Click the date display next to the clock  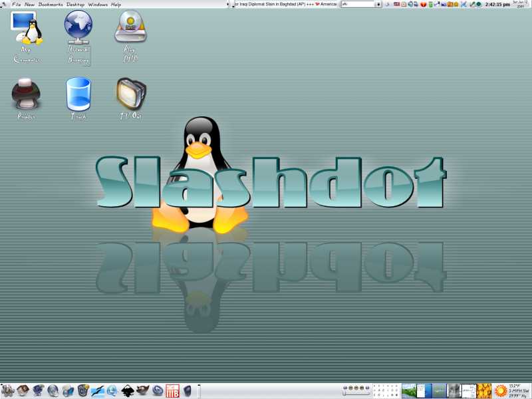521,4
